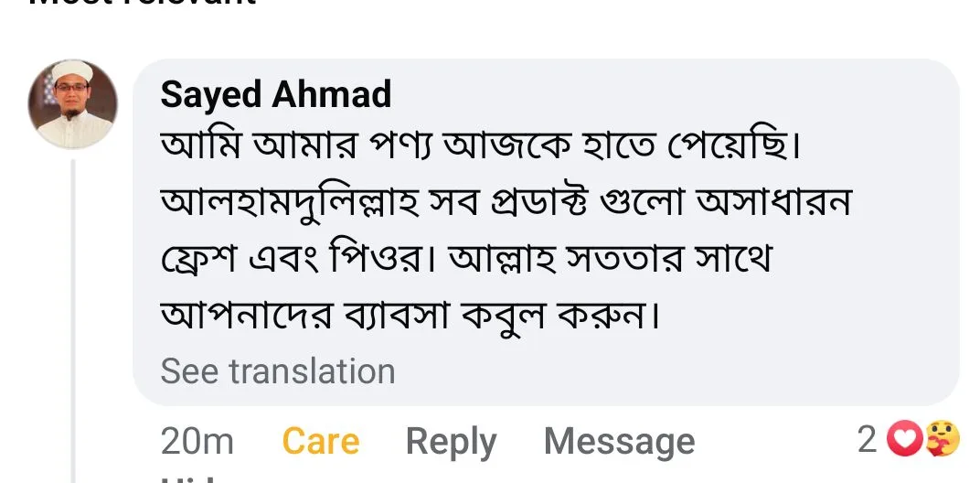The height and width of the screenshot is (483, 980).
Task: Click the vertical reply thread line
Action: click(74, 320)
